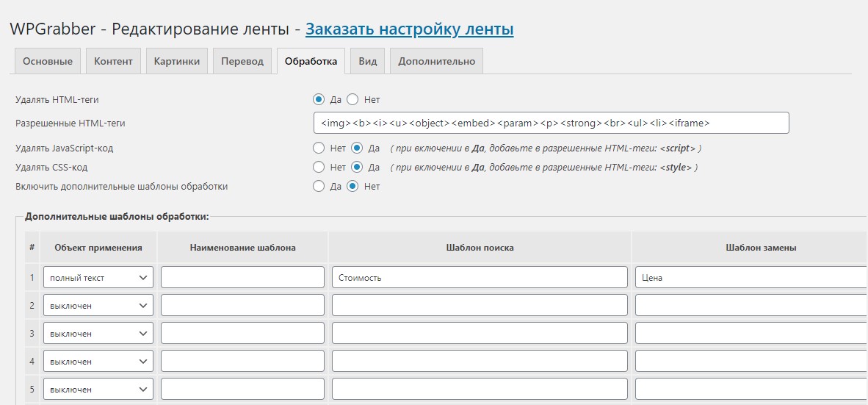Click row 5 Наименование шаблона field
This screenshot has width=868, height=405.
tap(242, 390)
